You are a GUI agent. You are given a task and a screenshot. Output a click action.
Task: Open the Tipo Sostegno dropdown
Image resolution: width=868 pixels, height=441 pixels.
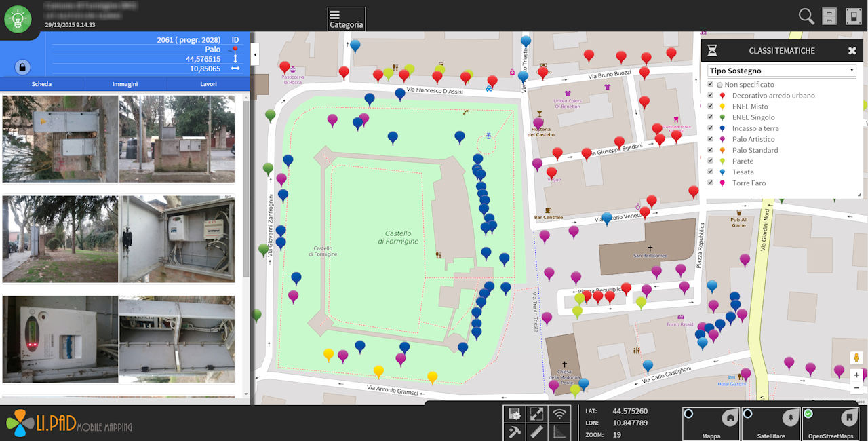[x=781, y=71]
